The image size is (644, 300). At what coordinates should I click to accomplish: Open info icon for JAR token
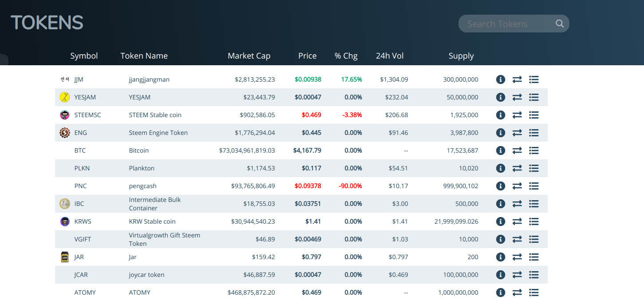pos(501,257)
